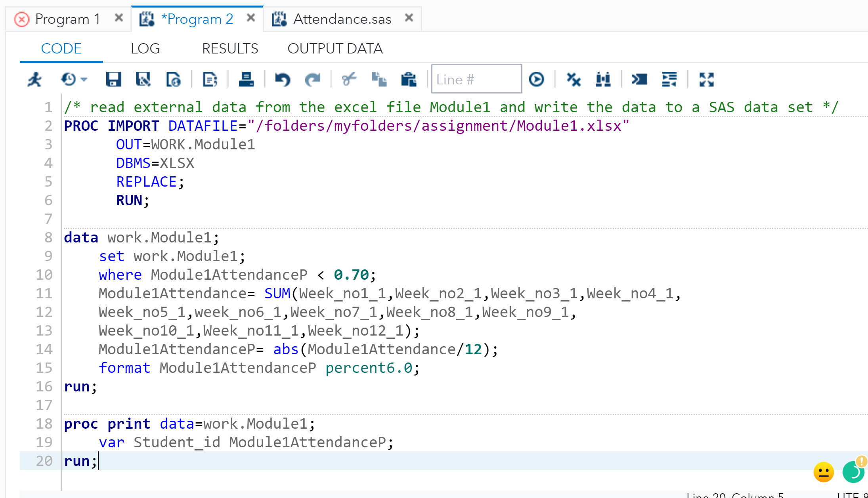
Task: Open the OUTPUT DATA tab
Action: pyautogui.click(x=335, y=48)
